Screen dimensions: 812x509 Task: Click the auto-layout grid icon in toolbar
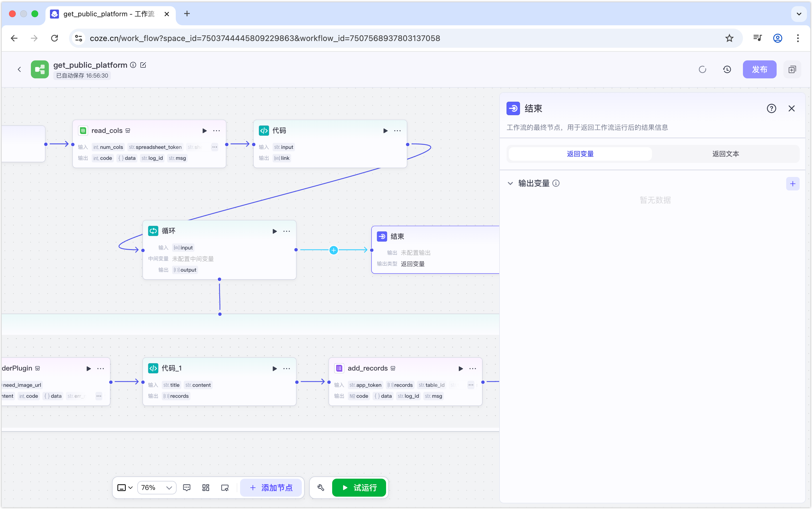coord(206,487)
